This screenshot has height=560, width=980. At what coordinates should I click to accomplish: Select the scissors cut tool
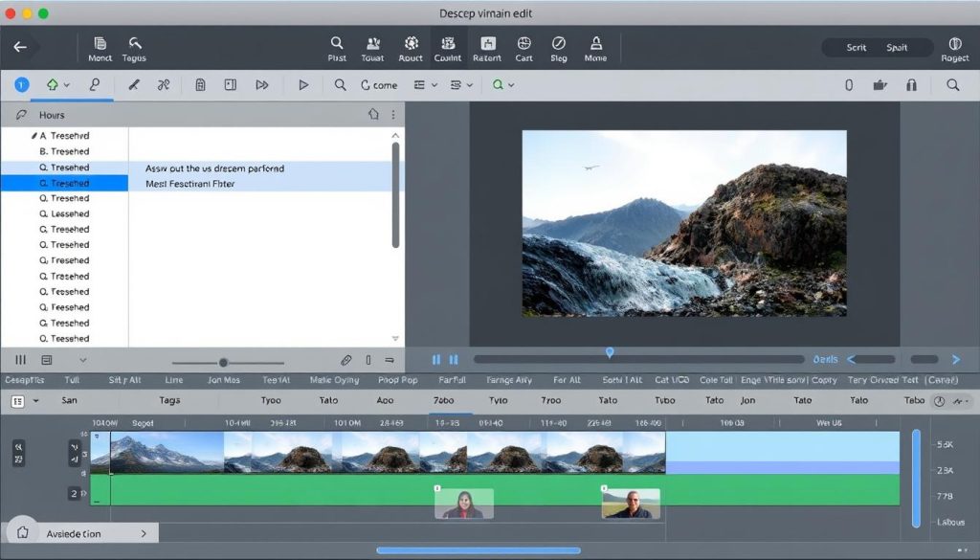[x=163, y=84]
